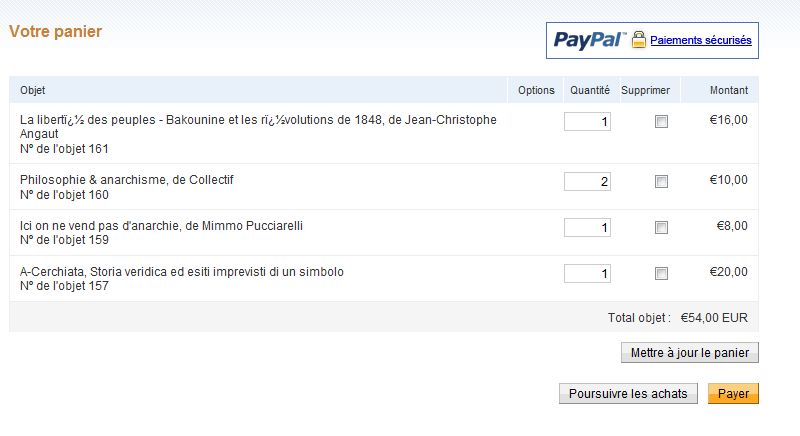Click the secure-payment padlock icon
Viewport: 800px width, 436px height.
638,40
